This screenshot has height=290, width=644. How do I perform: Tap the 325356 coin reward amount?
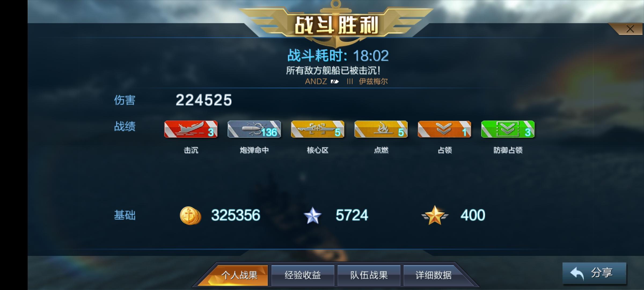[236, 215]
